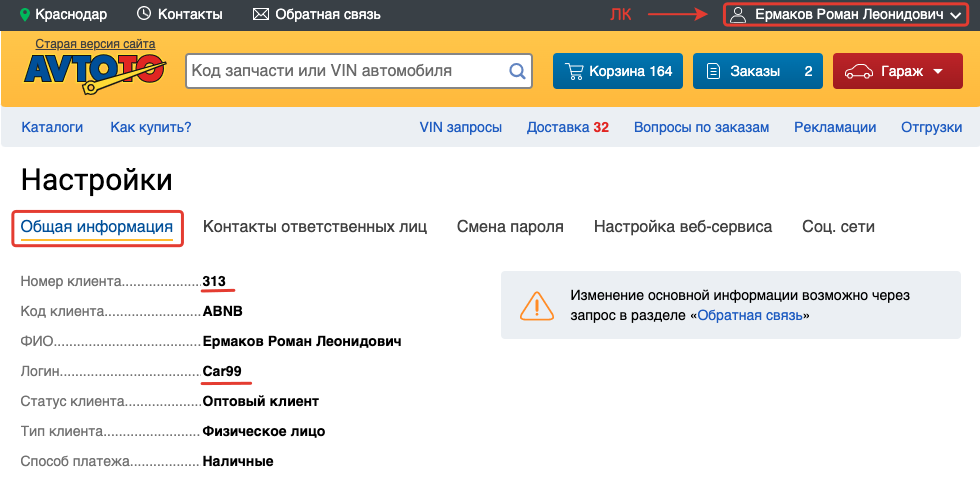Open Контакты ответственных лиц tab

[x=315, y=226]
